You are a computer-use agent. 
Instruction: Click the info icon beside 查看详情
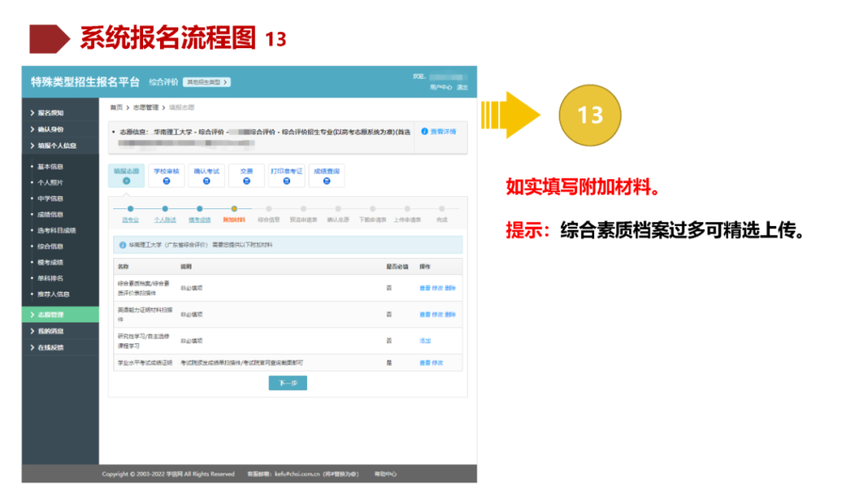[426, 131]
